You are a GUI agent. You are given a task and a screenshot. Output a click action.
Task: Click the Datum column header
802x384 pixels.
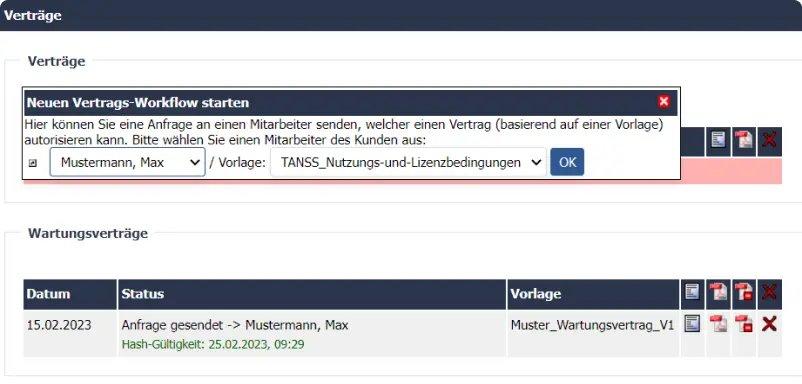coord(70,294)
